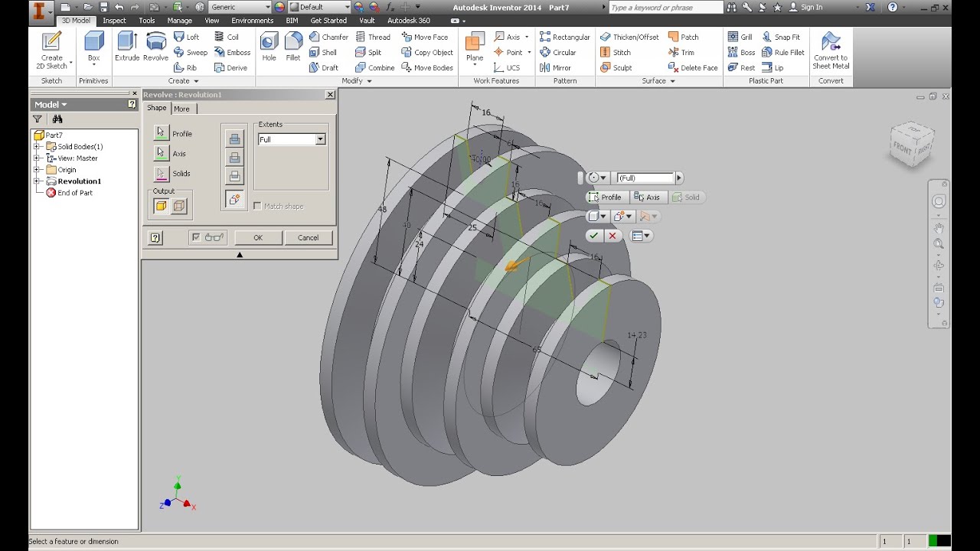Choose the Stitch surface tool
980x551 pixels.
coord(616,52)
